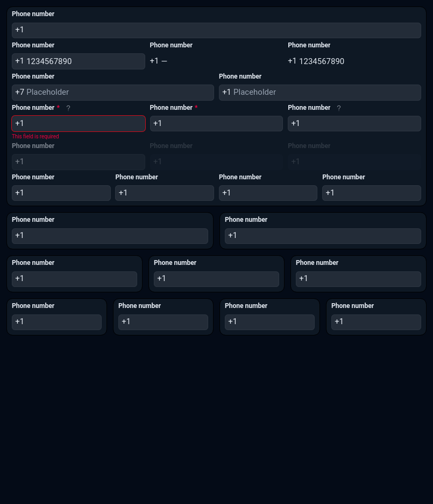The height and width of the screenshot is (504, 433).
Task: Click the "This field is required" error message
Action: (x=36, y=137)
